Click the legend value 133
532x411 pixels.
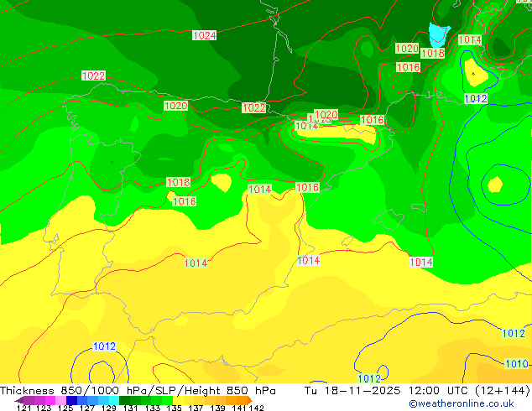point(153,408)
